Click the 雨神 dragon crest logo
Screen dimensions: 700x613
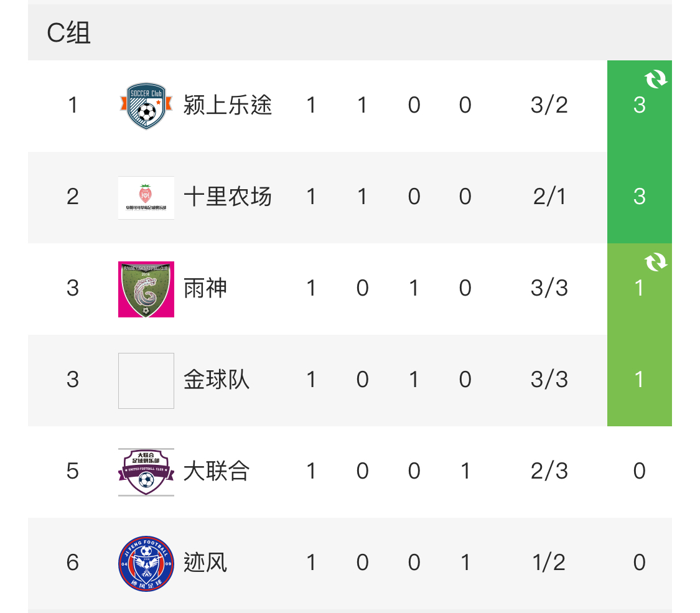tap(146, 289)
